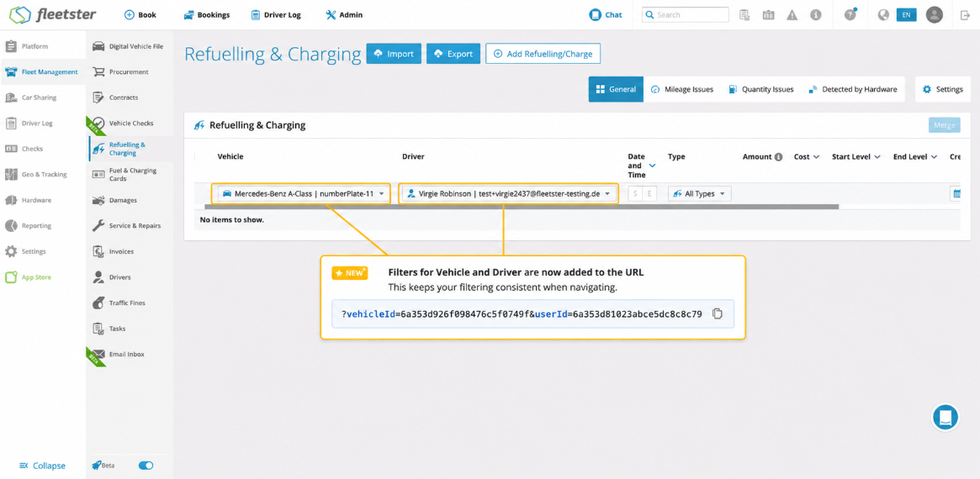The image size is (980, 479).
Task: Sort by Date and Time chevron
Action: tap(653, 166)
